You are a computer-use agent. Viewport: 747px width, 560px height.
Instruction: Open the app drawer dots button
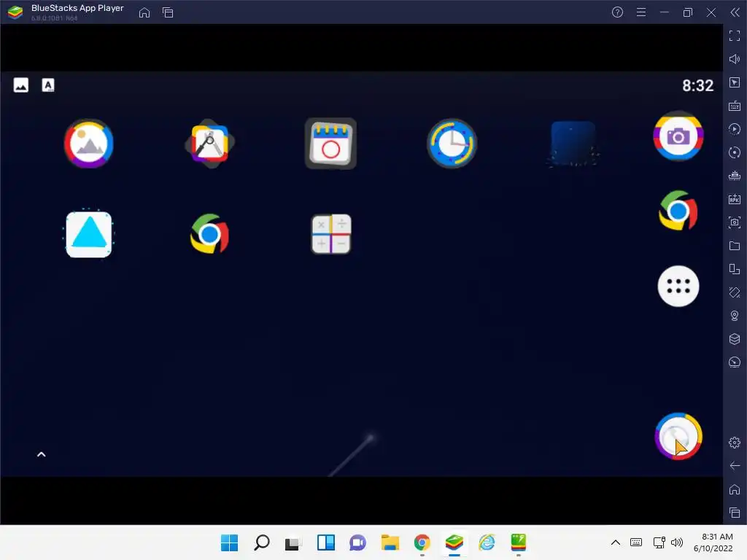point(678,286)
